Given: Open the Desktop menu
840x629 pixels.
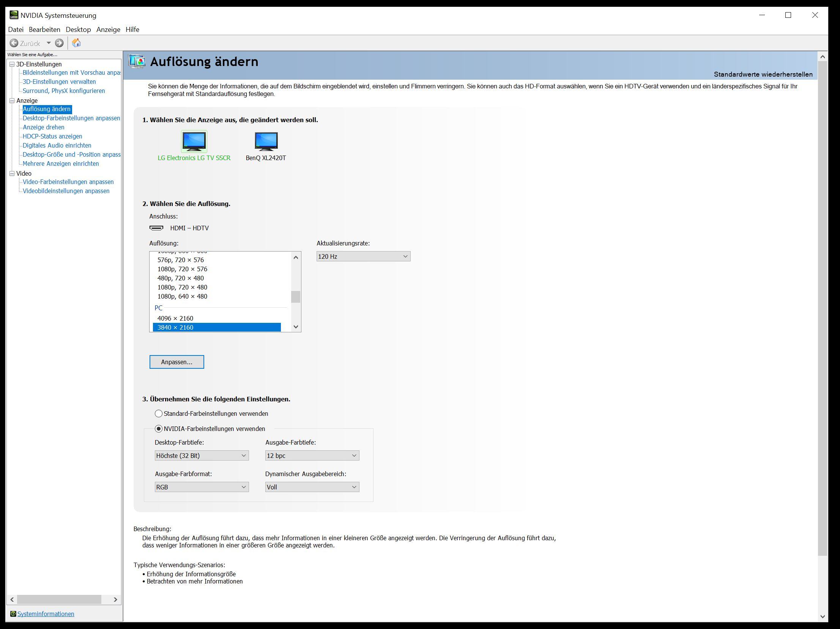Looking at the screenshot, I should [x=78, y=30].
